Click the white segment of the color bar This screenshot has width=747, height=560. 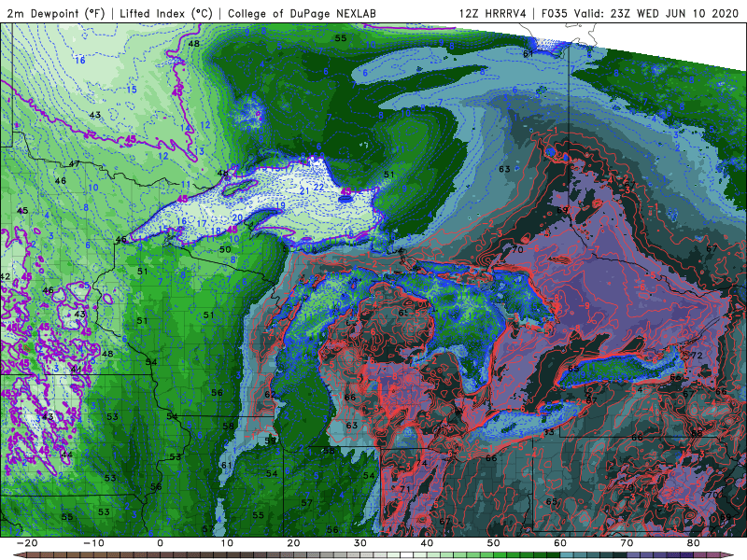point(405,555)
